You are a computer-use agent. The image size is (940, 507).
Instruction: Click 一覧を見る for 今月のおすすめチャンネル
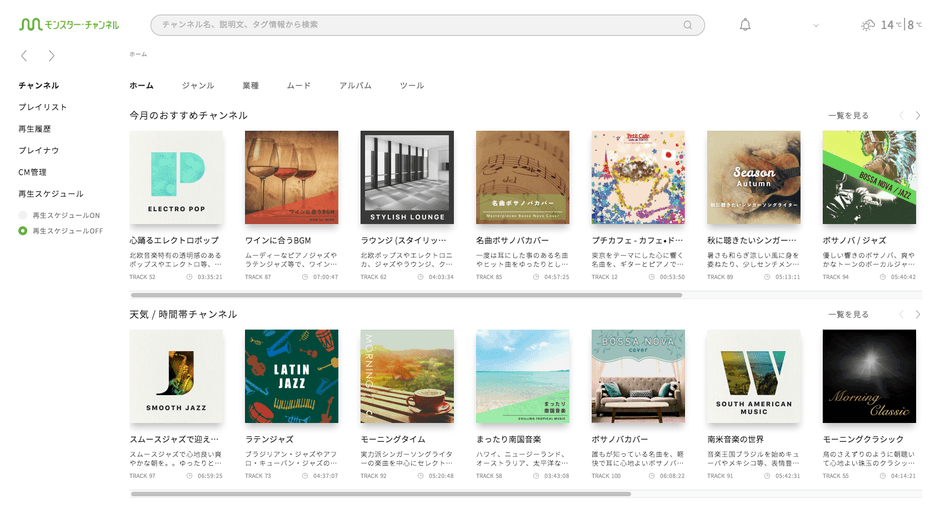pos(848,116)
